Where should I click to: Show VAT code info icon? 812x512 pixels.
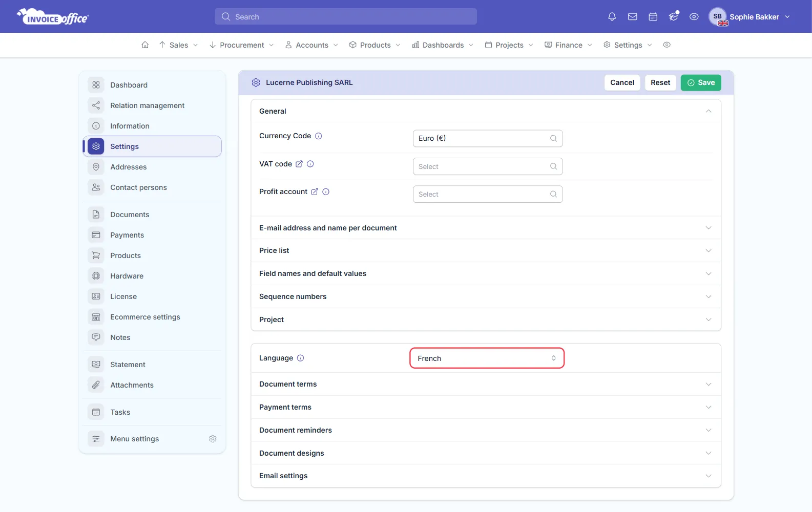point(310,164)
